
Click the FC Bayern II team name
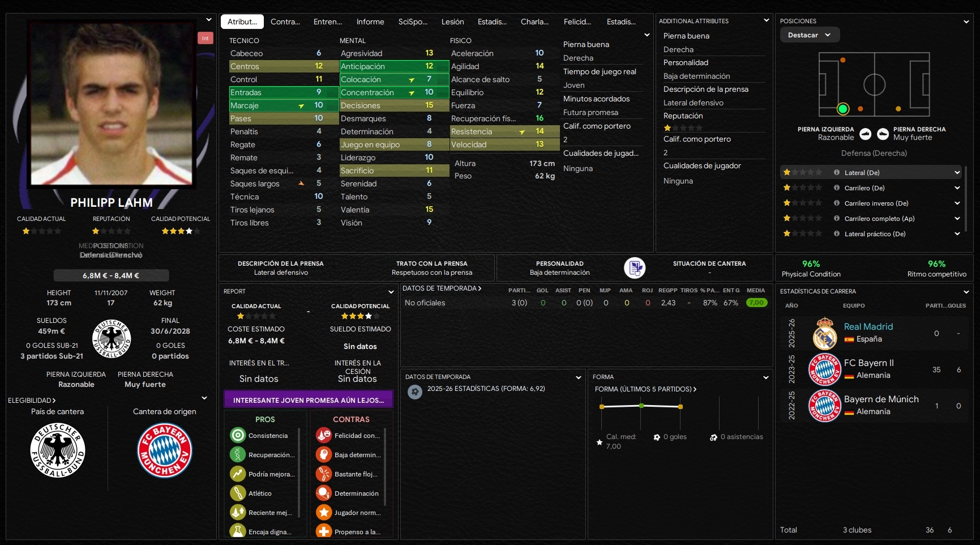pyautogui.click(x=869, y=363)
